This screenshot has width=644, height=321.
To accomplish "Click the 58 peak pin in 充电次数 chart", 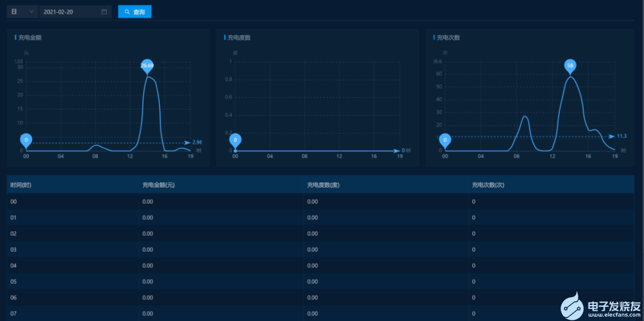I will coord(571,66).
